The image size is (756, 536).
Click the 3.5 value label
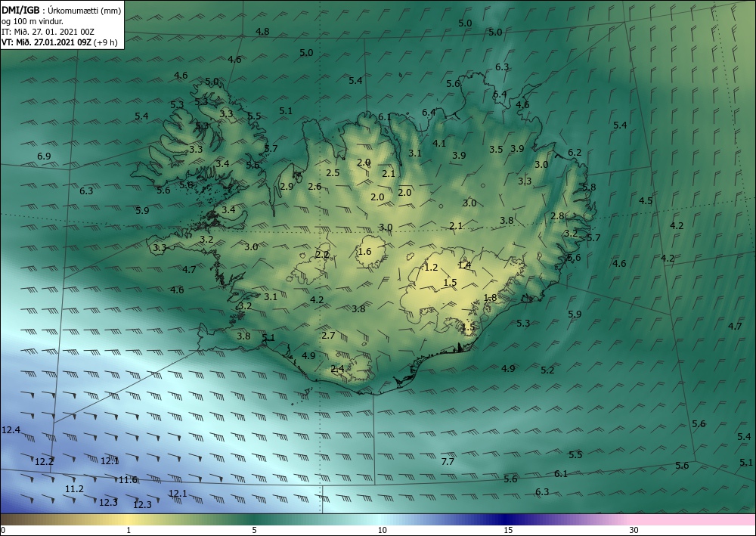496,149
